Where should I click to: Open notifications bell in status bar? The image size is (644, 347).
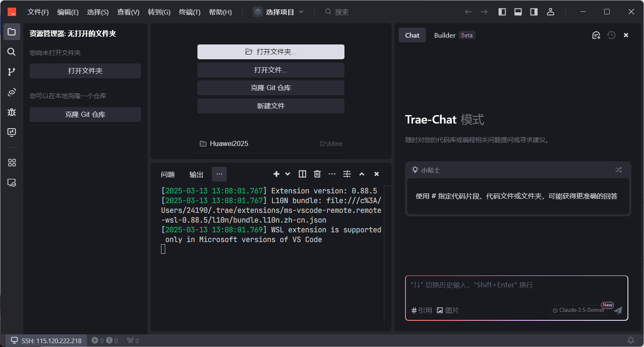630,340
